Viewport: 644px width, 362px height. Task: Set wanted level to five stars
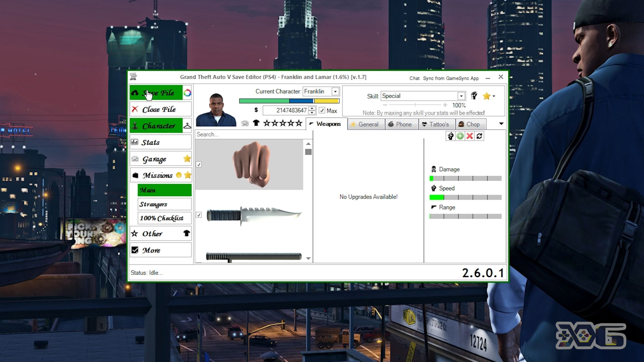299,123
